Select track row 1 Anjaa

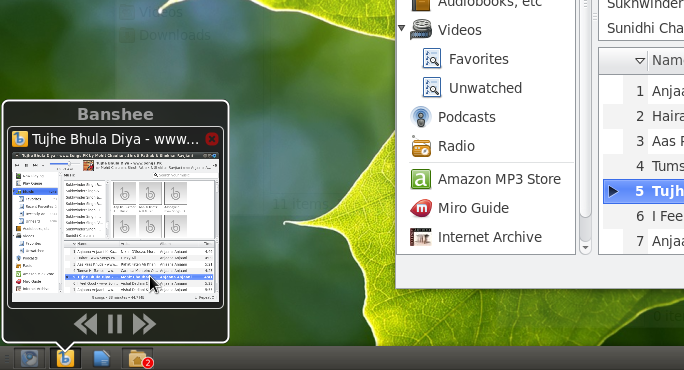point(643,91)
